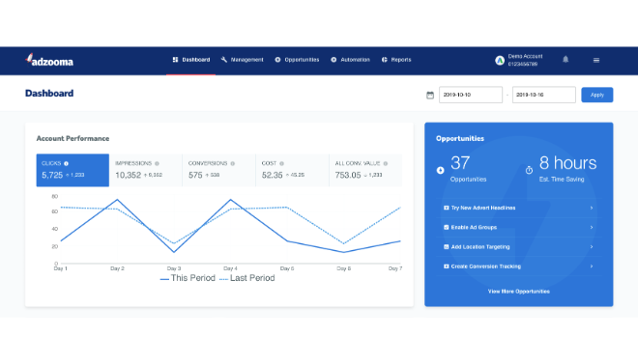Screen dimensions: 638x364
Task: Click the Demo Account Google Ads avatar
Action: pyautogui.click(x=500, y=61)
